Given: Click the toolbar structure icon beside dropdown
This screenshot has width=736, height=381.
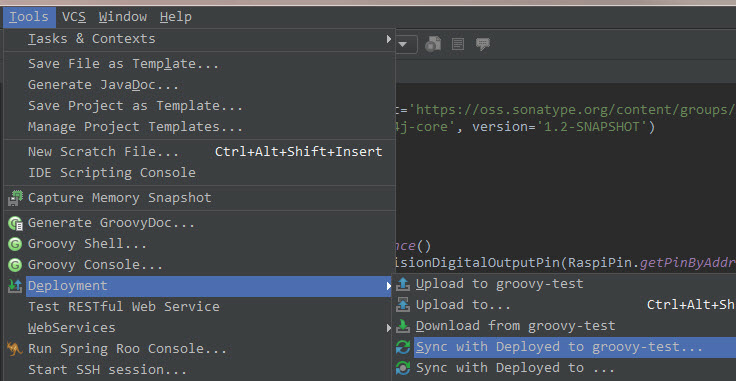Looking at the screenshot, I should point(433,45).
